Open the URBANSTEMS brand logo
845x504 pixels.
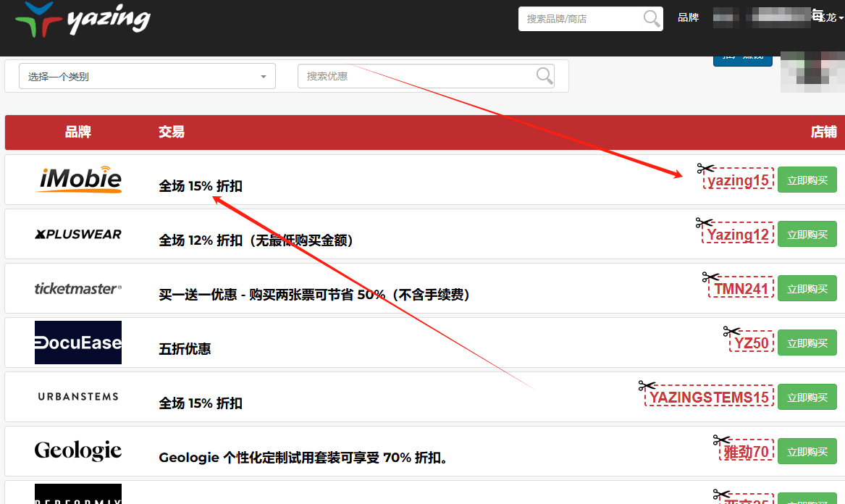point(78,397)
